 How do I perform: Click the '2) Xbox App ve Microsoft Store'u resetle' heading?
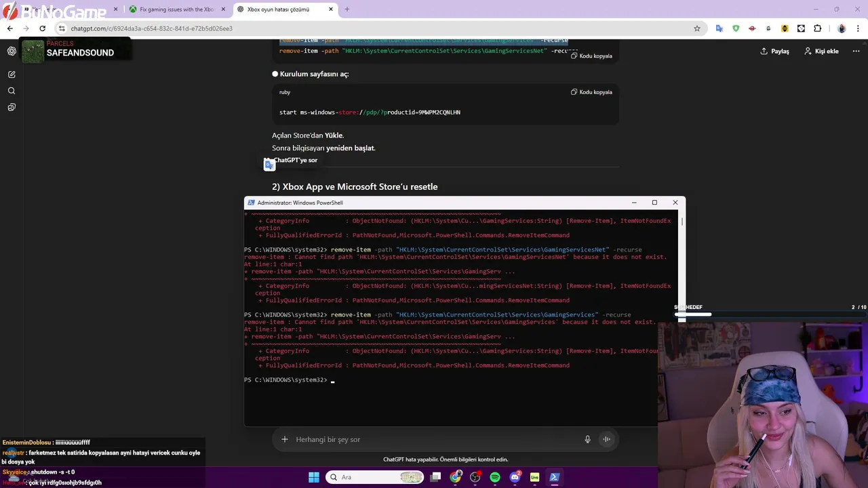point(355,186)
